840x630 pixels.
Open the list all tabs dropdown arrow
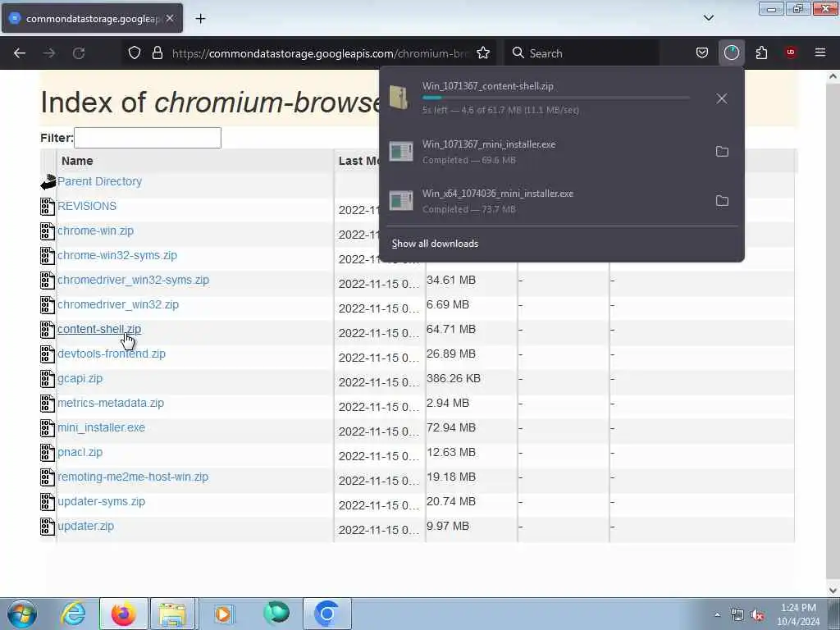709,18
